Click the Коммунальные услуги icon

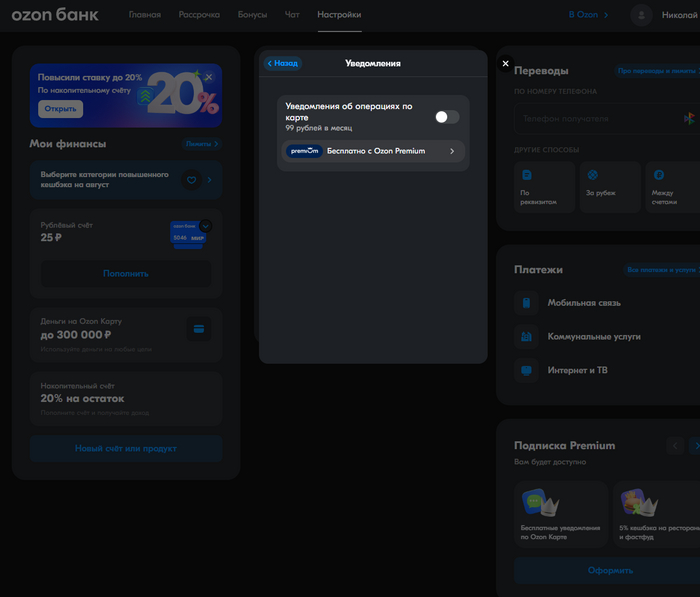pyautogui.click(x=526, y=337)
